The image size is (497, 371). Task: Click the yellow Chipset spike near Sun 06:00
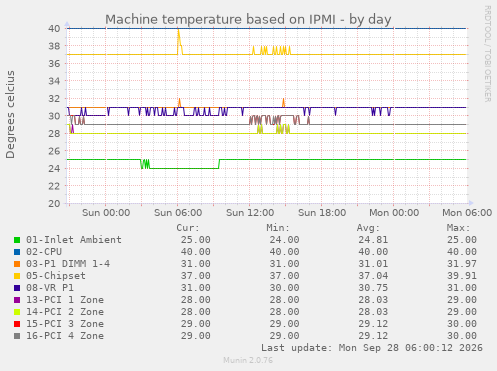pyautogui.click(x=179, y=41)
